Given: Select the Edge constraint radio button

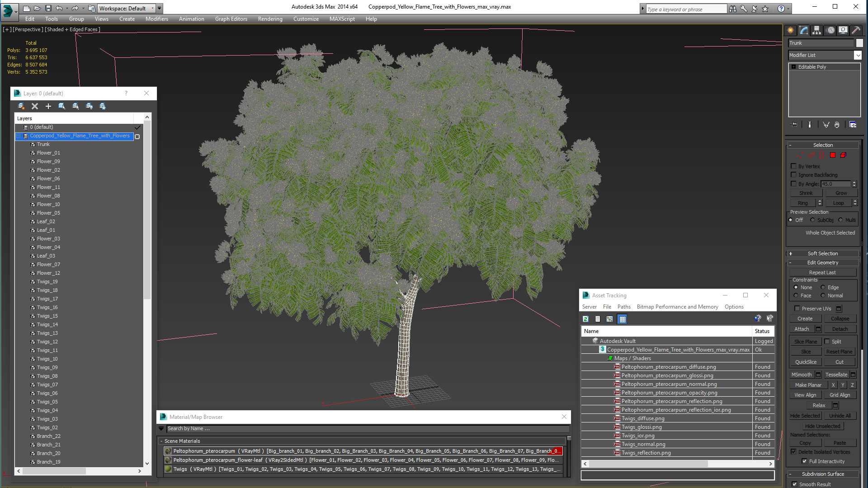Looking at the screenshot, I should 823,287.
